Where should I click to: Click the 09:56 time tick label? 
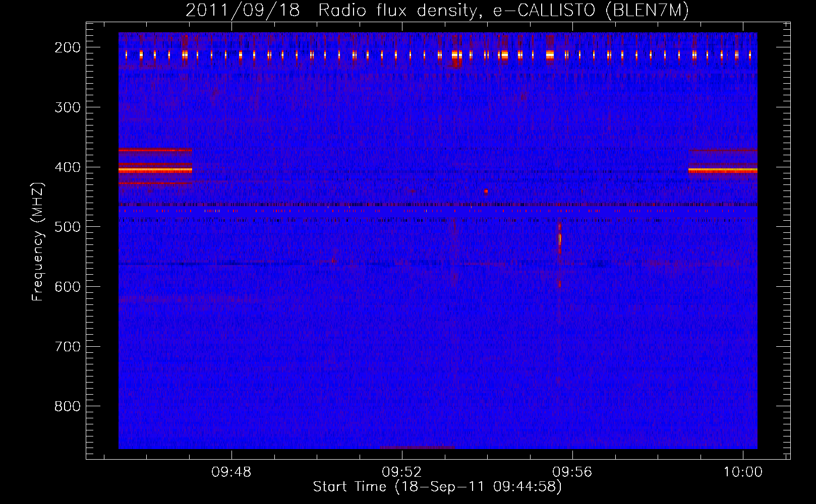pyautogui.click(x=572, y=472)
